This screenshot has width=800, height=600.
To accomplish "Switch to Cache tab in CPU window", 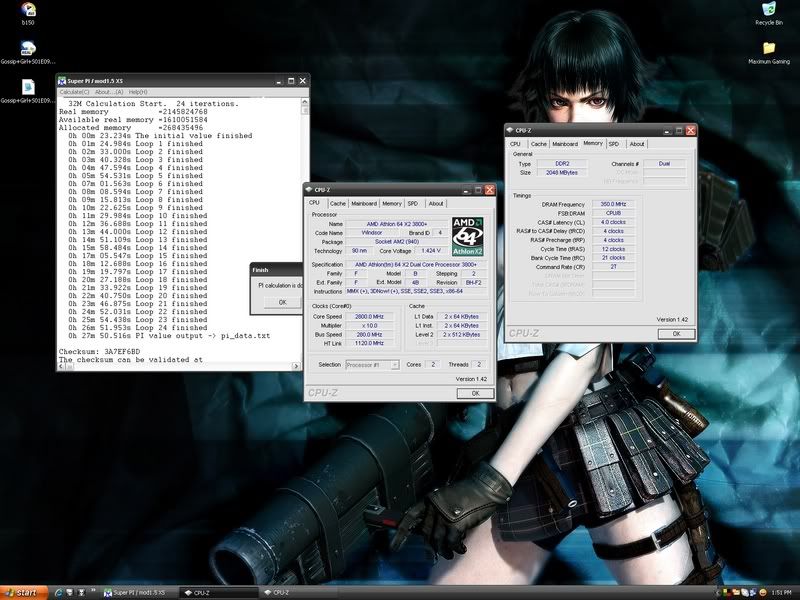I will 338,203.
